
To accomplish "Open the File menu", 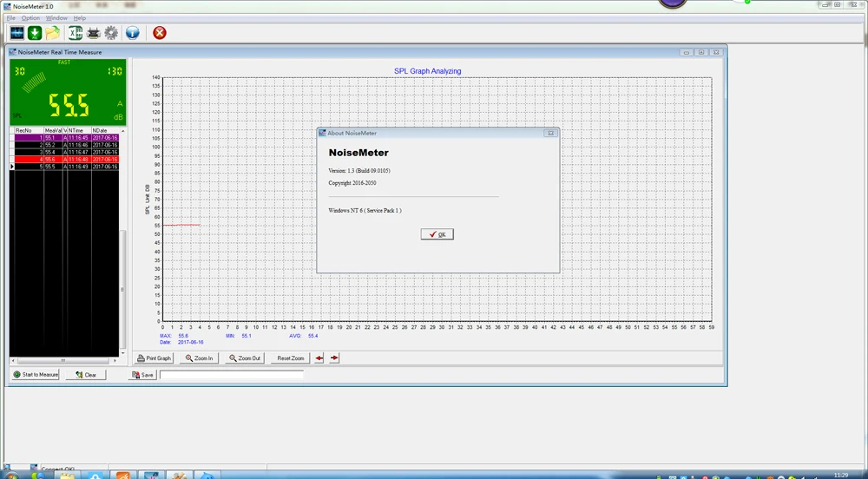I will coord(11,18).
